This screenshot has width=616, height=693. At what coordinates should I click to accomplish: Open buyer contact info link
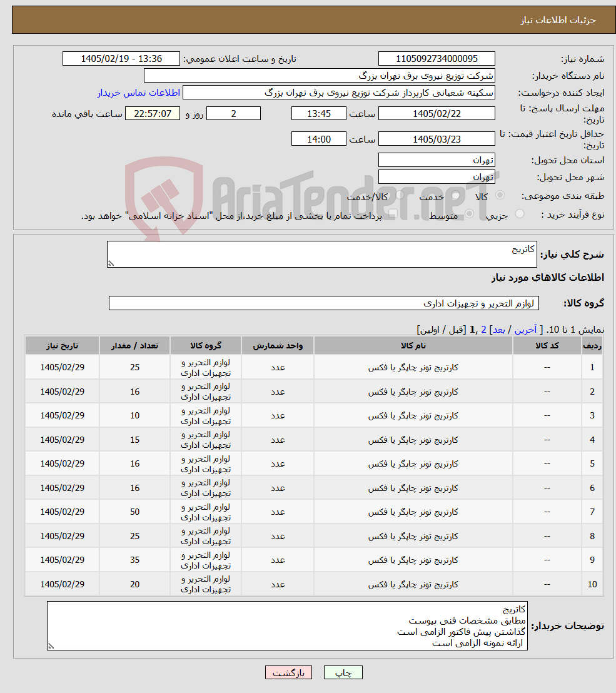[139, 93]
